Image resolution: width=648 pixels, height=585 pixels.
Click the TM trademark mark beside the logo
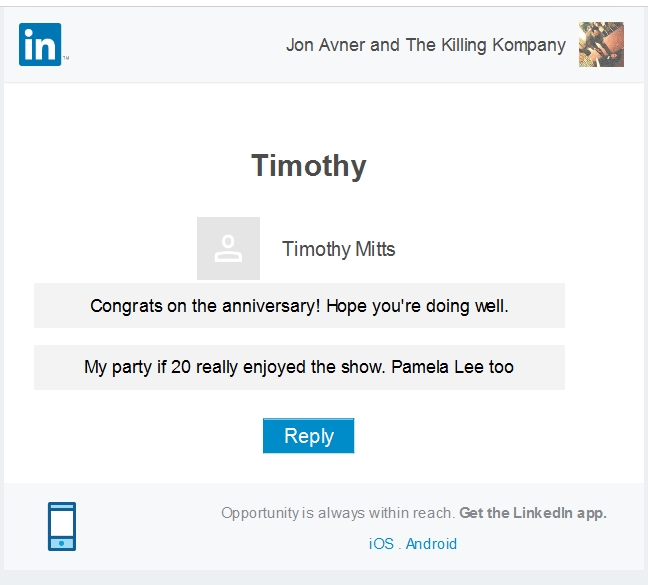66,58
